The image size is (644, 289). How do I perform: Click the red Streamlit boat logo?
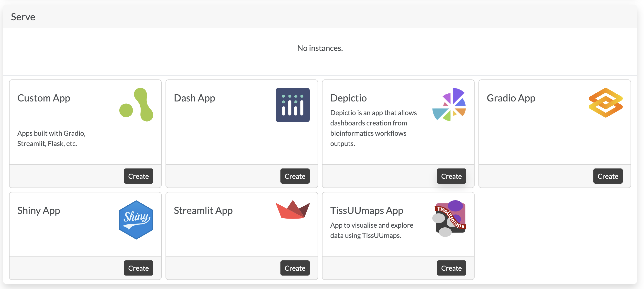292,210
